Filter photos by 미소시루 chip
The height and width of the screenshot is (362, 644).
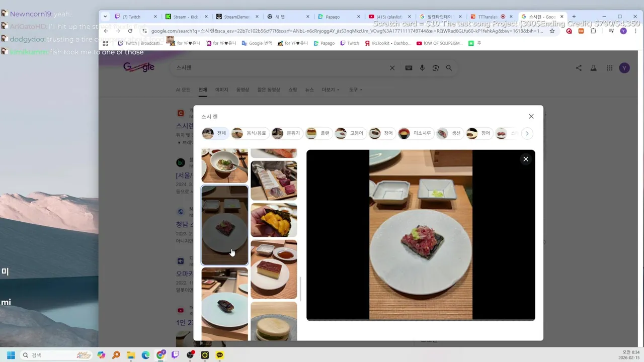pos(416,133)
